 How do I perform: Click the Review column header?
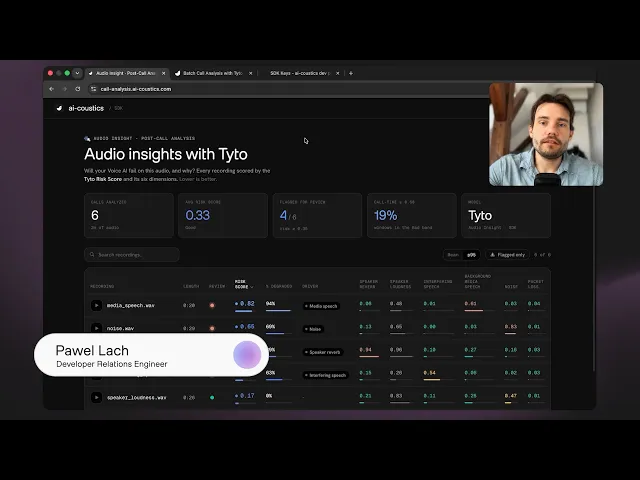(x=217, y=287)
